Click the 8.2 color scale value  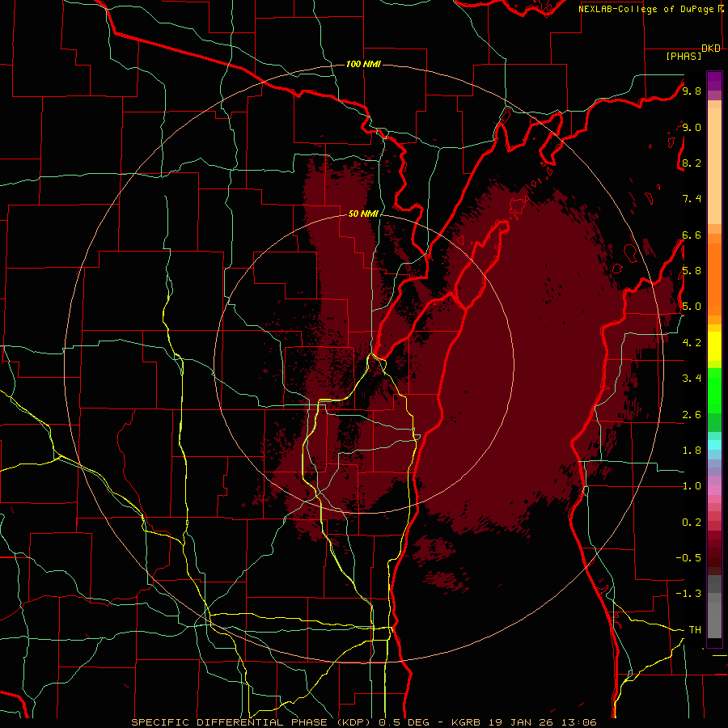pyautogui.click(x=692, y=163)
